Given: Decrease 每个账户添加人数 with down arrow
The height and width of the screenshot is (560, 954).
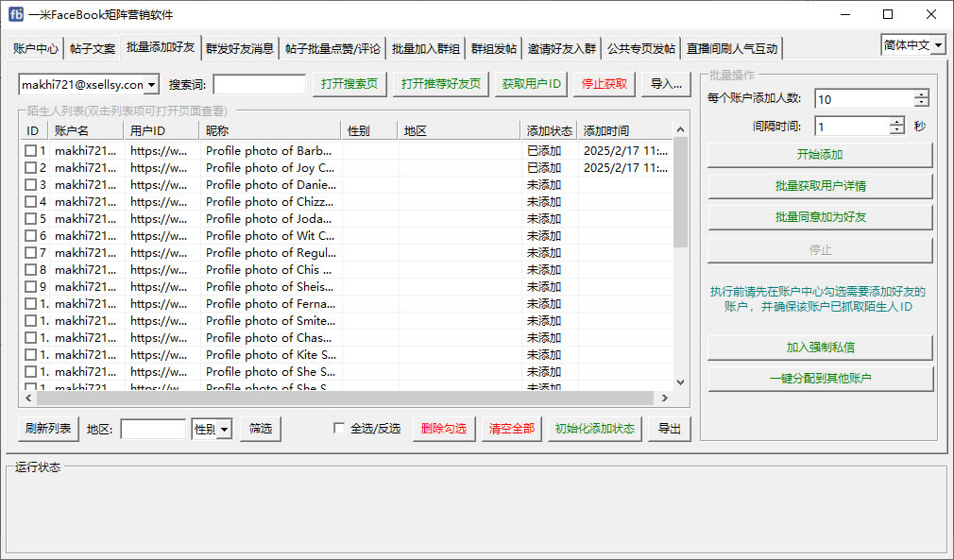Looking at the screenshot, I should pos(922,103).
